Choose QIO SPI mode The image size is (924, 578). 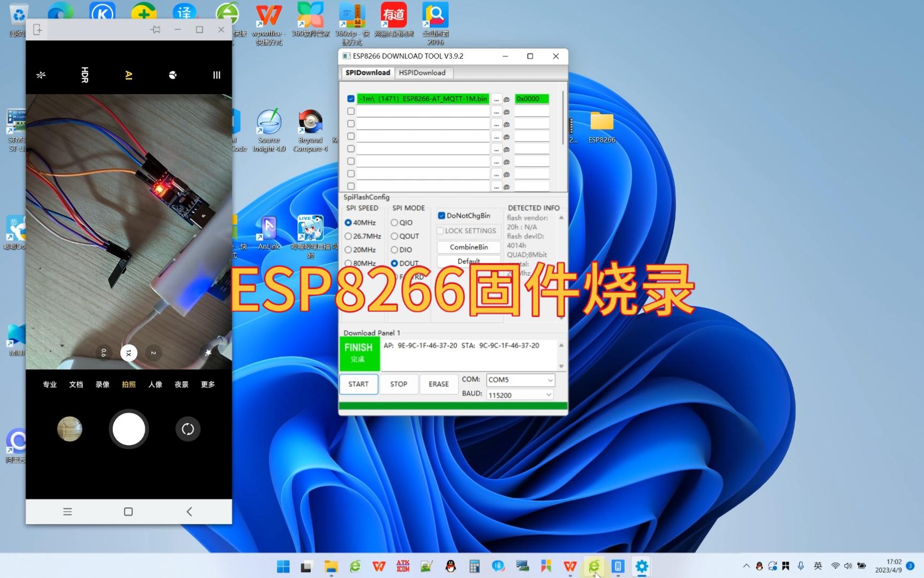[402, 223]
